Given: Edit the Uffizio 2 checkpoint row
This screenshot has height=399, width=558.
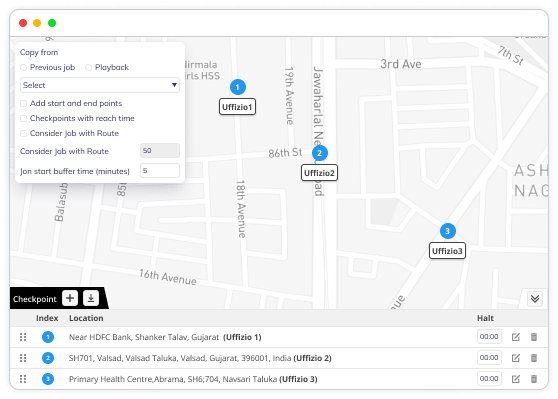Looking at the screenshot, I should pyautogui.click(x=516, y=358).
